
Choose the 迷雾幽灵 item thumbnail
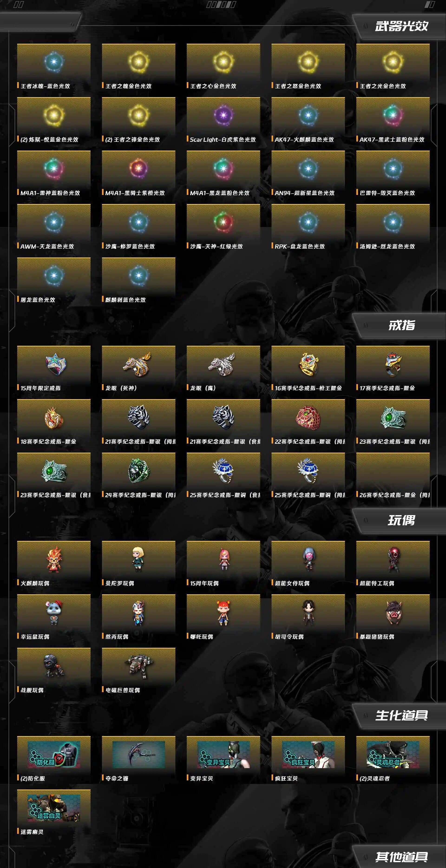54,808
